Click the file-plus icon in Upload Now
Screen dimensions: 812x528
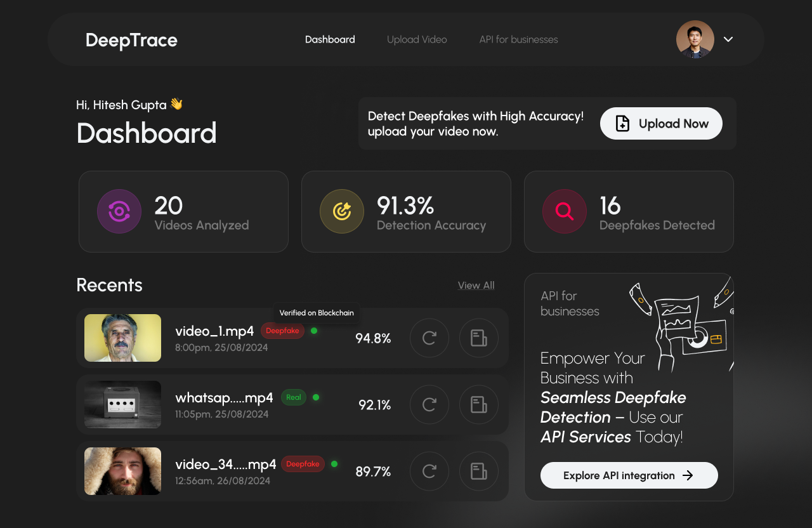(x=623, y=124)
